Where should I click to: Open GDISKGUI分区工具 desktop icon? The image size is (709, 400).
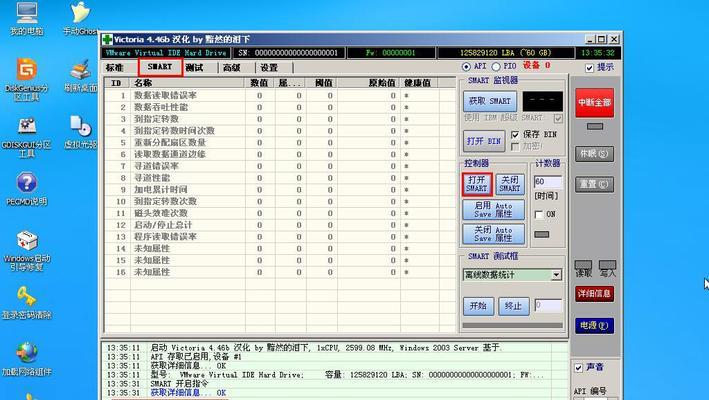27,137
